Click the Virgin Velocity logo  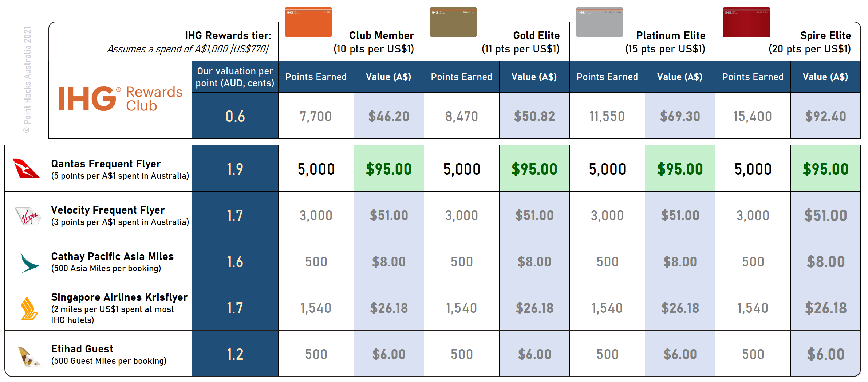pyautogui.click(x=28, y=216)
